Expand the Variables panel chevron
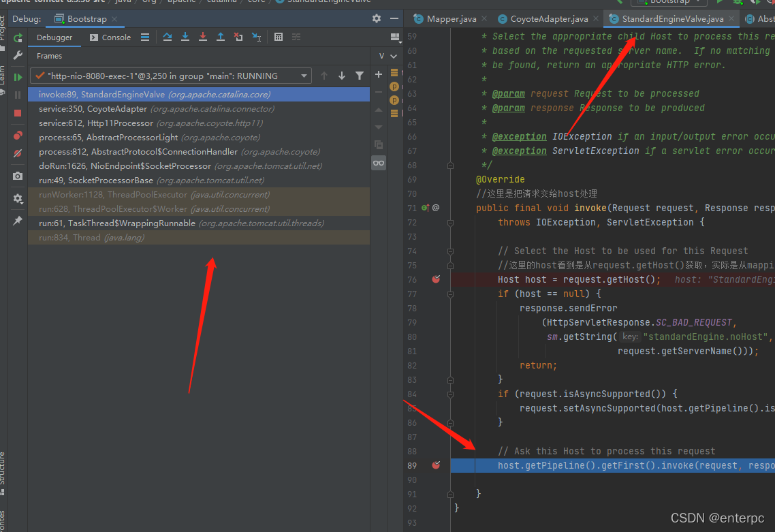The width and height of the screenshot is (775, 532). coord(394,57)
